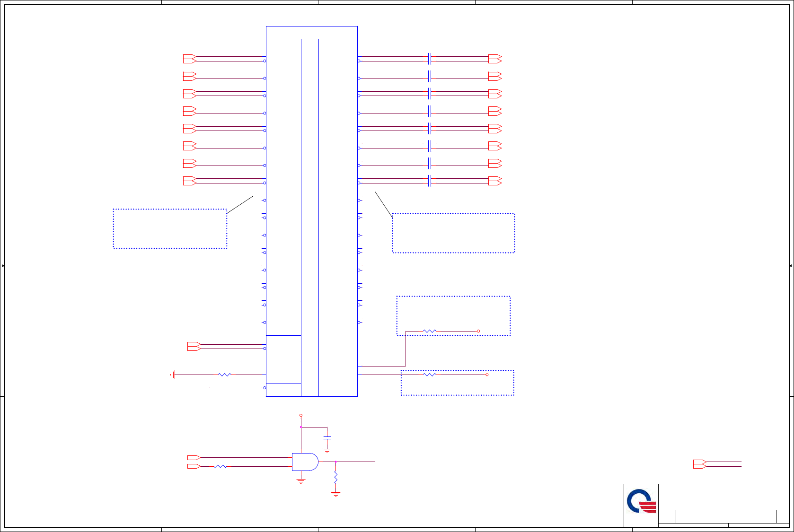Select the resistor wired to the sideways ground symbol
Viewport: 794px width, 532px height.
pos(225,375)
